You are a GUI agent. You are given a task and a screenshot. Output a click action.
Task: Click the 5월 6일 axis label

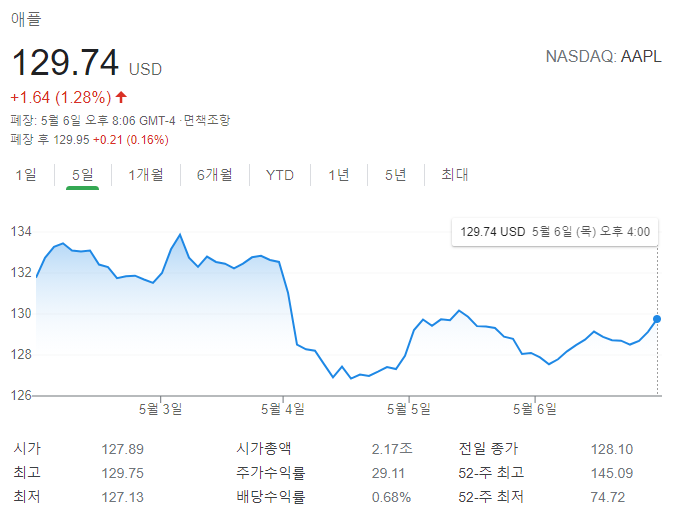point(535,409)
